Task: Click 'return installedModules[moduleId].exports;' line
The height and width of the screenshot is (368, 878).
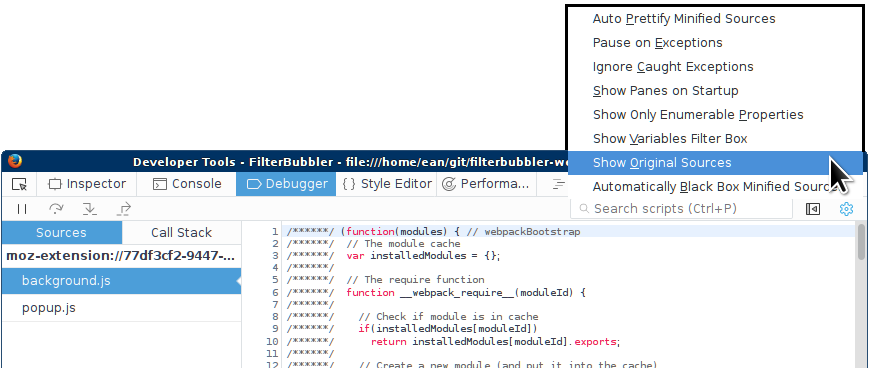Action: click(496, 341)
